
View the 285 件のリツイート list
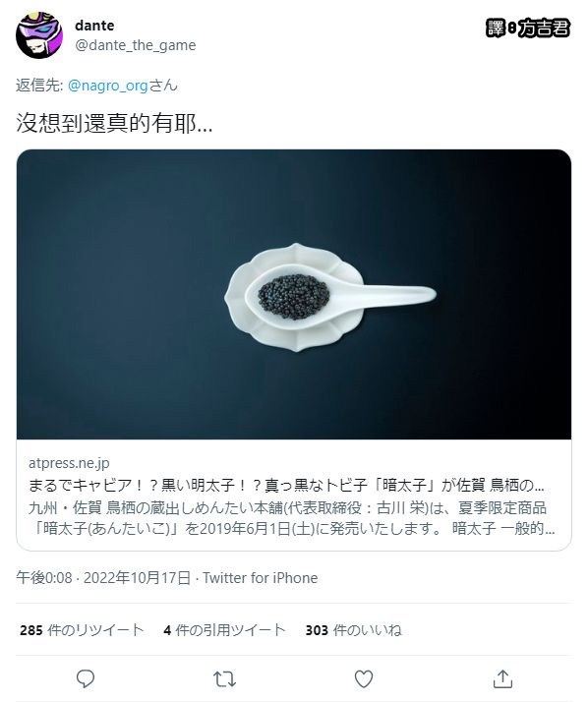pyautogui.click(x=82, y=630)
